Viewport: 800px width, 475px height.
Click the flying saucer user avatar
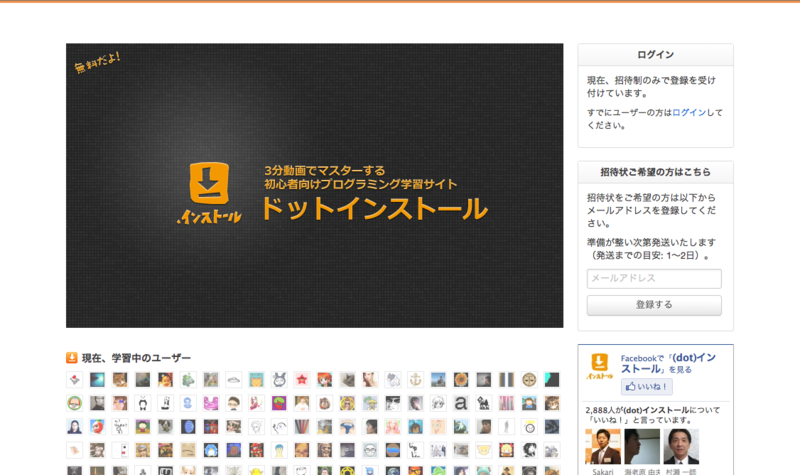click(x=234, y=380)
